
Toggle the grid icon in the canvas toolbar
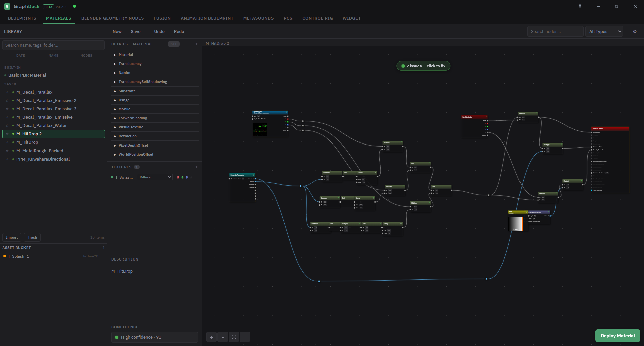tap(245, 337)
